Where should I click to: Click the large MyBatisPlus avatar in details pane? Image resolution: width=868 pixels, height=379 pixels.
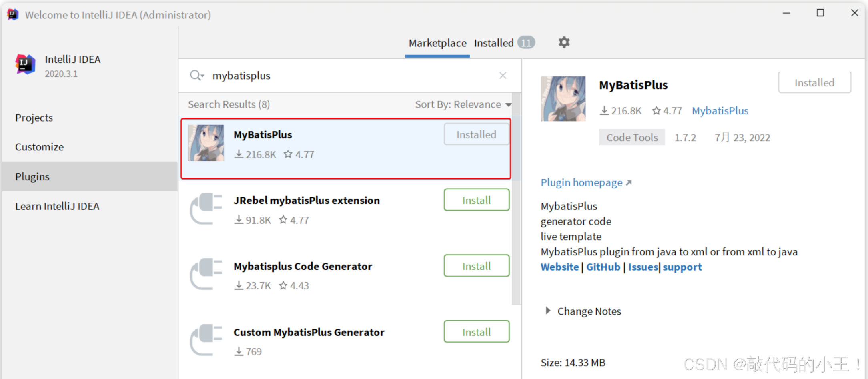click(563, 99)
